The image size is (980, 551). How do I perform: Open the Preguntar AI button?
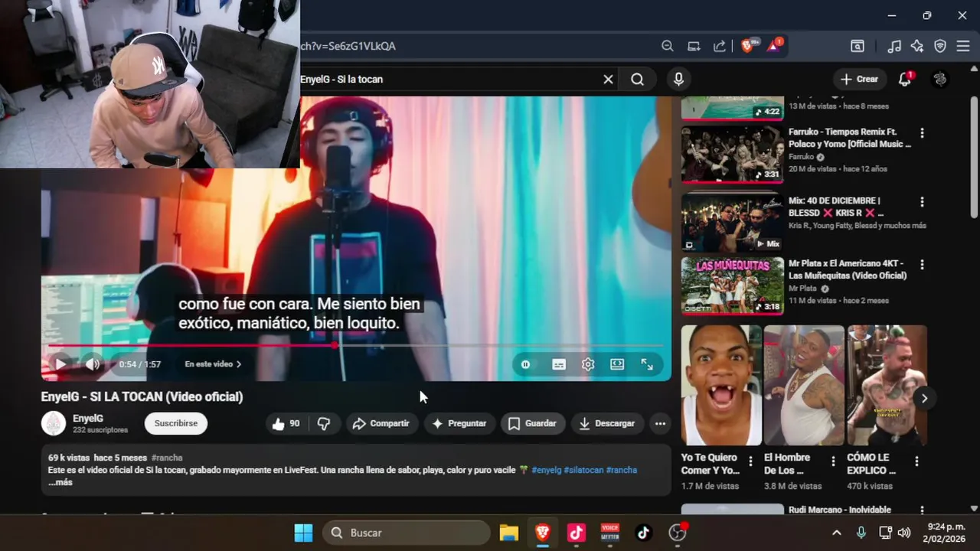pos(459,423)
